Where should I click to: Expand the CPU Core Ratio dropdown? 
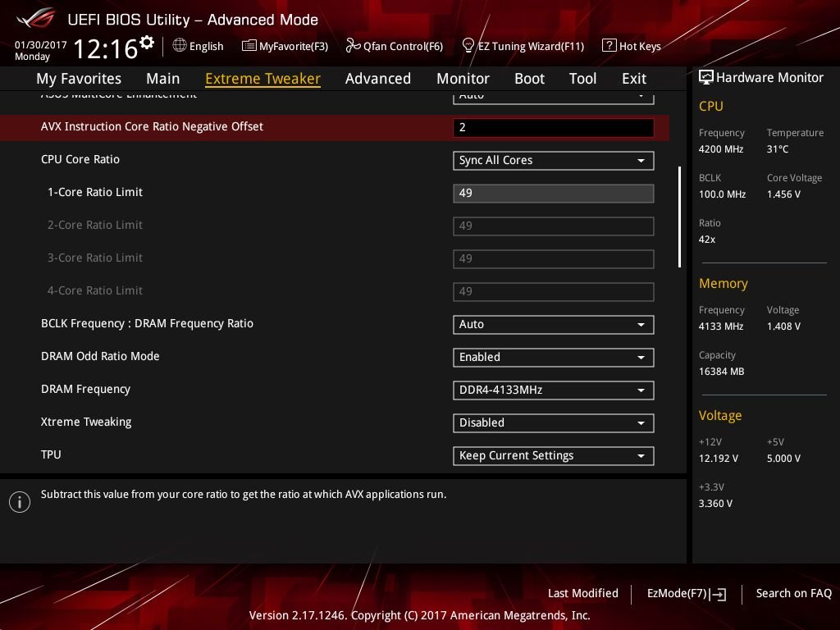554,160
